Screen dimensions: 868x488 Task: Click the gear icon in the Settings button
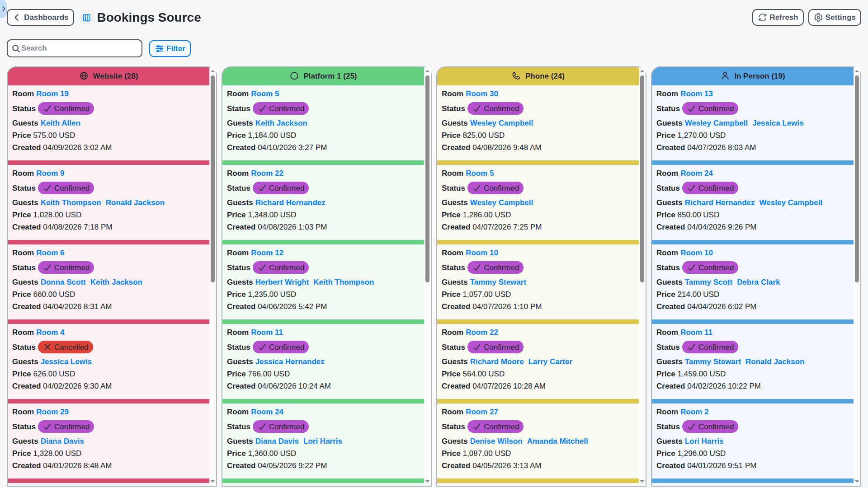tap(818, 17)
